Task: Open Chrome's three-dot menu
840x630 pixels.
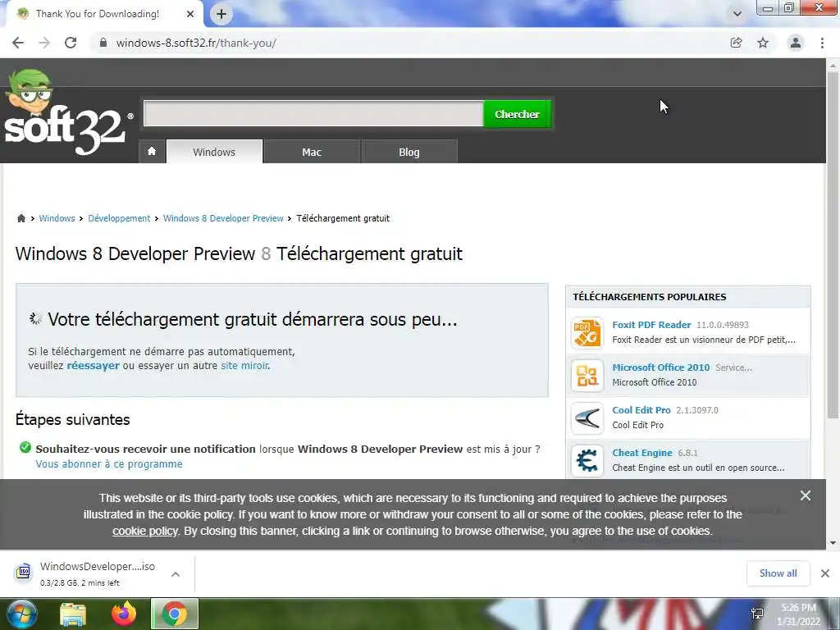Action: click(822, 43)
